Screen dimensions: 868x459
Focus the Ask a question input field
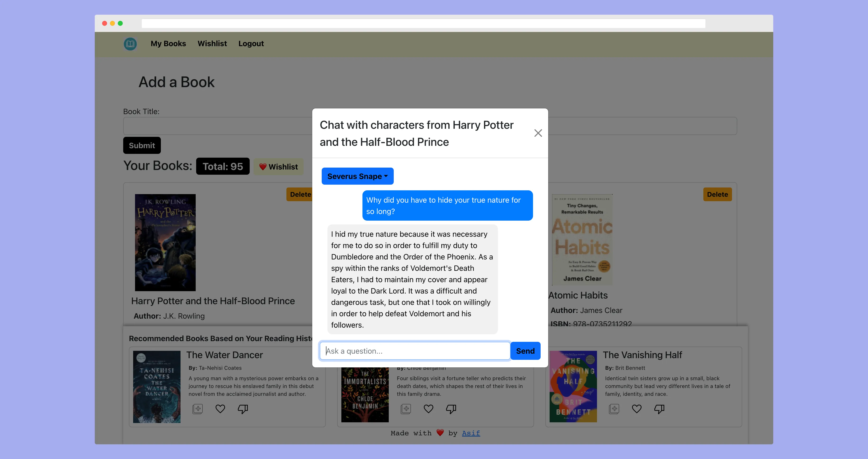(x=415, y=351)
